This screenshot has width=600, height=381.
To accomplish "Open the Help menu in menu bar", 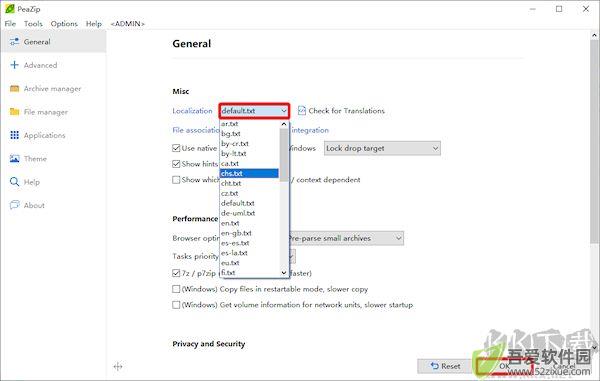I will 94,24.
